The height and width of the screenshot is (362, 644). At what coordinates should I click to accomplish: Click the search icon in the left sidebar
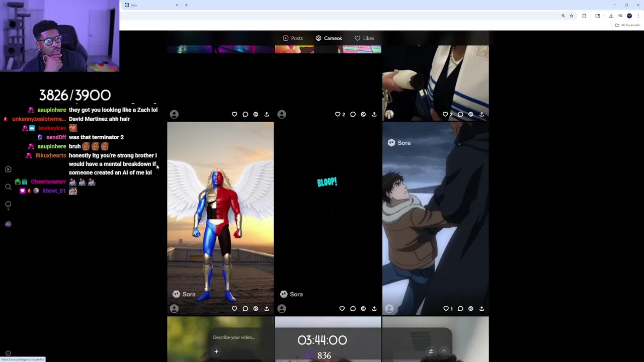(x=8, y=187)
